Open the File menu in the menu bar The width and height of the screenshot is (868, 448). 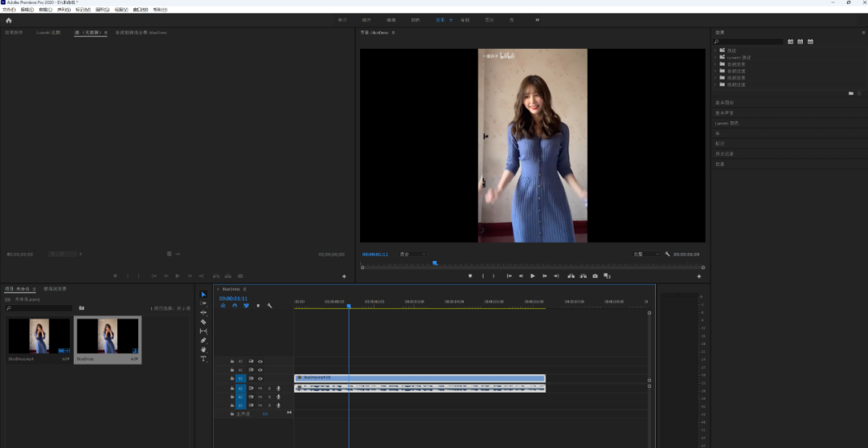pyautogui.click(x=9, y=10)
